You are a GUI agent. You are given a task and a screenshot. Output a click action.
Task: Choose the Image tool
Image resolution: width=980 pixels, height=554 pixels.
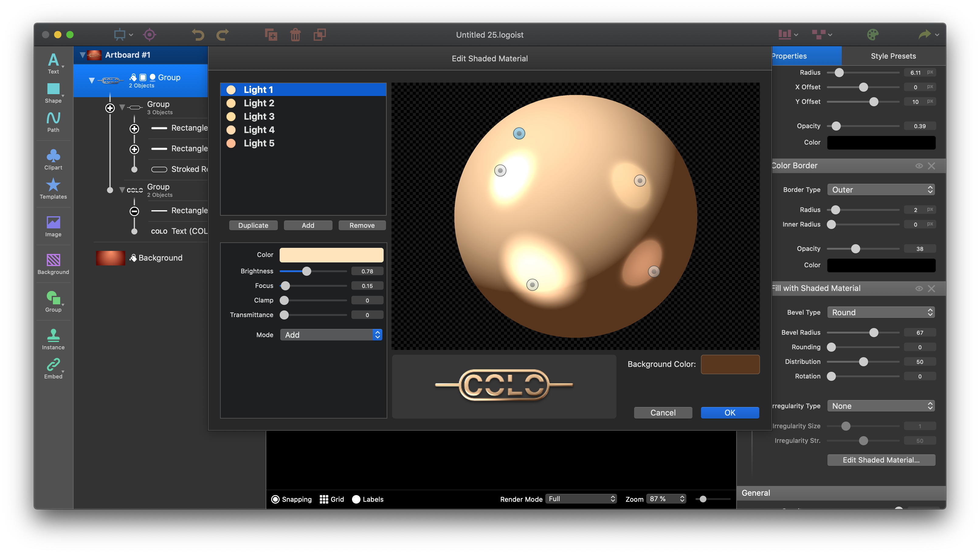pos(53,226)
